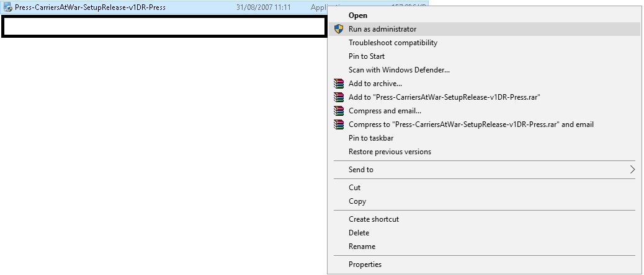
Task: Expand the Send to submenu arrow
Action: pyautogui.click(x=632, y=170)
